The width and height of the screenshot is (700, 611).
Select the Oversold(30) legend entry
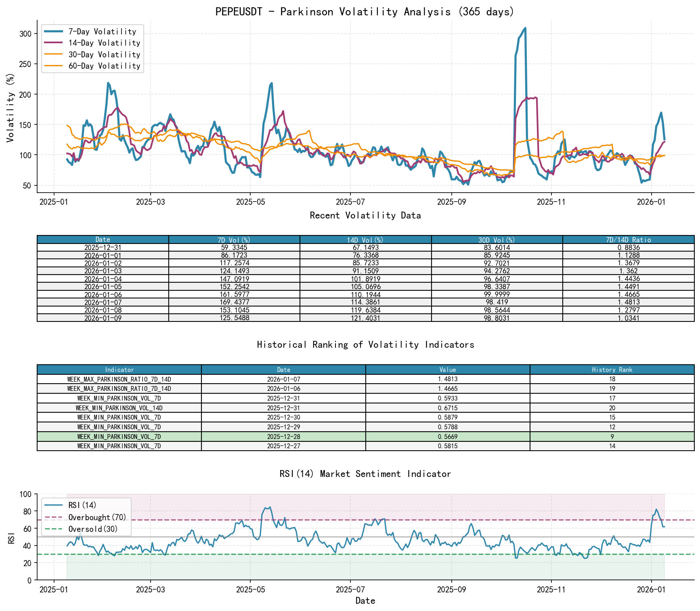pos(92,529)
